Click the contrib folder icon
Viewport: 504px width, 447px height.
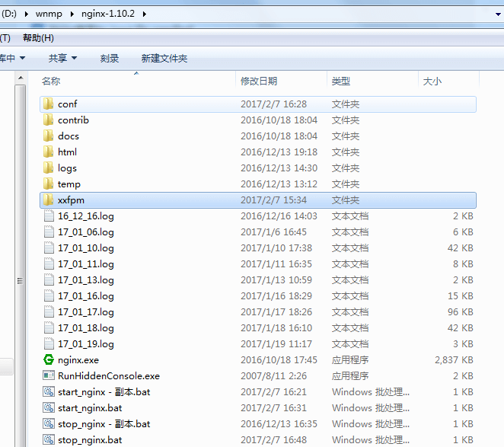point(49,120)
